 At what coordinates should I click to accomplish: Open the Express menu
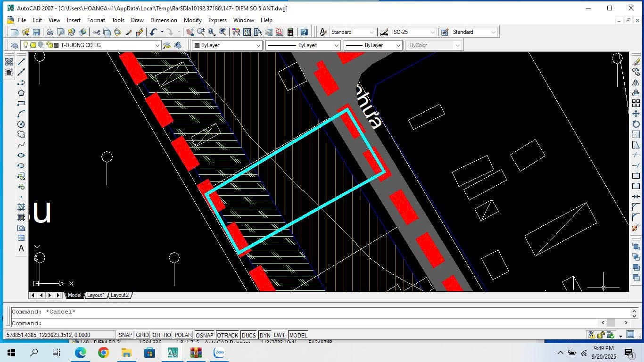(x=217, y=20)
